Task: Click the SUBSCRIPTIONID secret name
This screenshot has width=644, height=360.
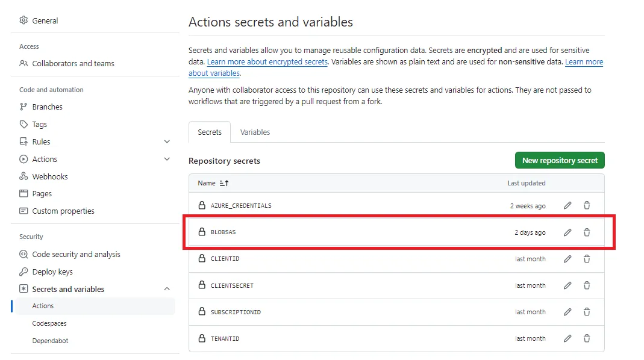Action: (x=236, y=312)
